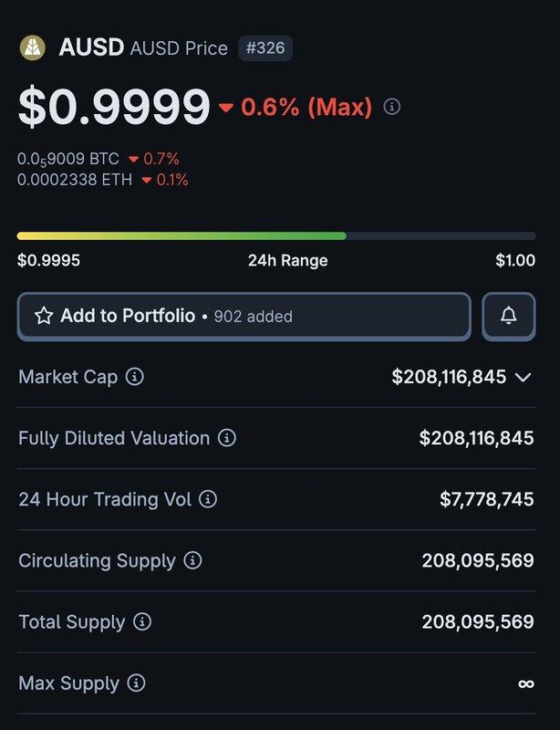Show 24 Hour Trading Vol info icon
The width and height of the screenshot is (560, 730).
208,499
